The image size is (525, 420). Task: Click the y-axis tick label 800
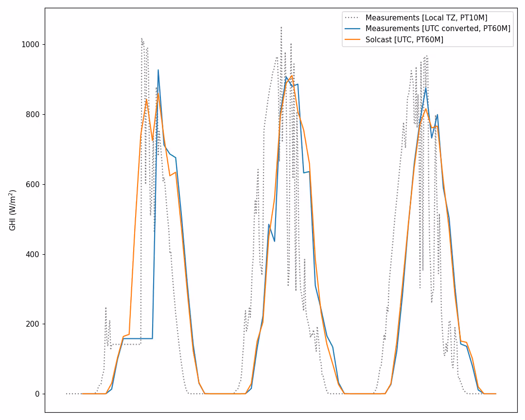33,115
